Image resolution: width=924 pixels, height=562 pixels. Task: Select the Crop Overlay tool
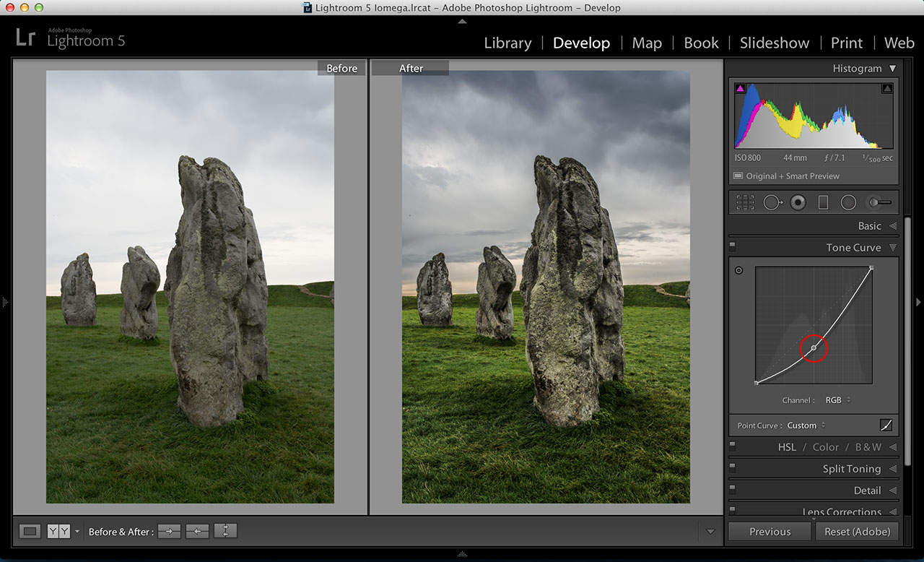(x=745, y=203)
